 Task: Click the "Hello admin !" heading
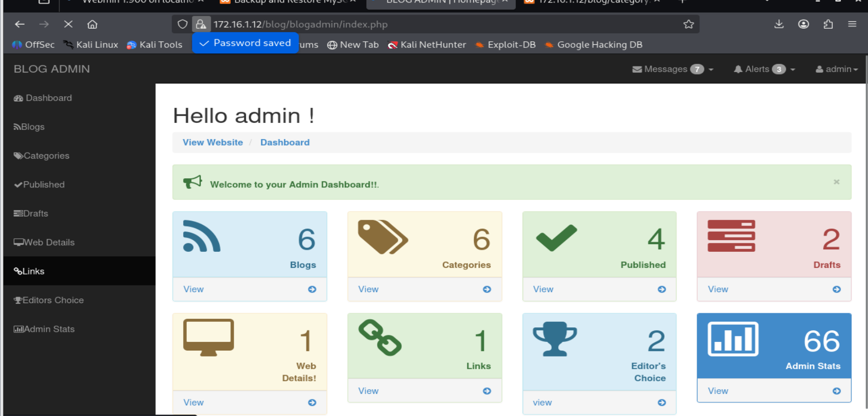[x=244, y=116]
